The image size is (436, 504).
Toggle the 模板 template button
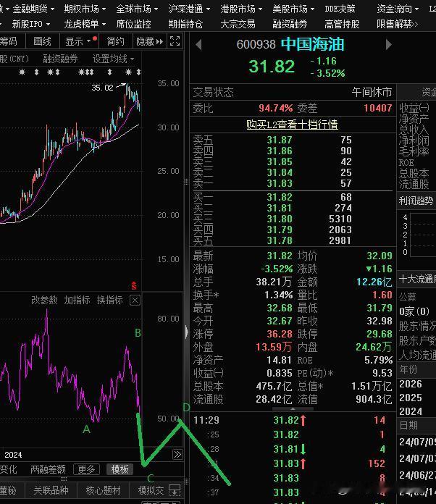tap(120, 469)
